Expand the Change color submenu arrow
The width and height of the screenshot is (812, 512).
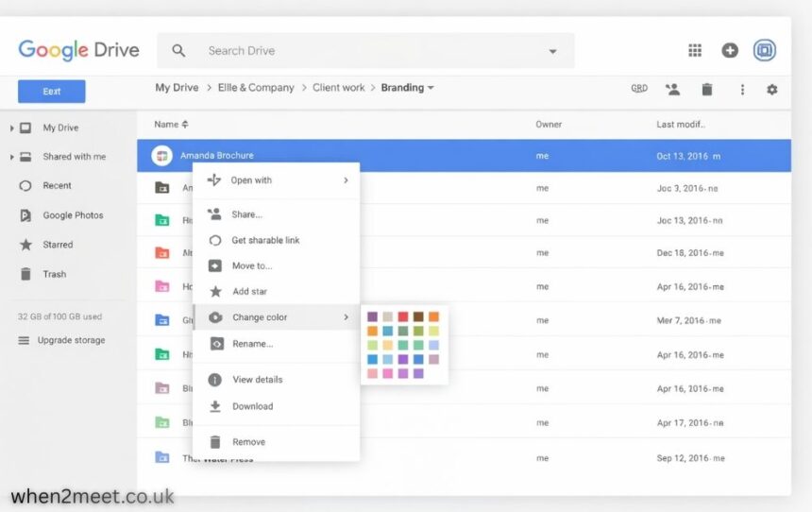point(346,316)
